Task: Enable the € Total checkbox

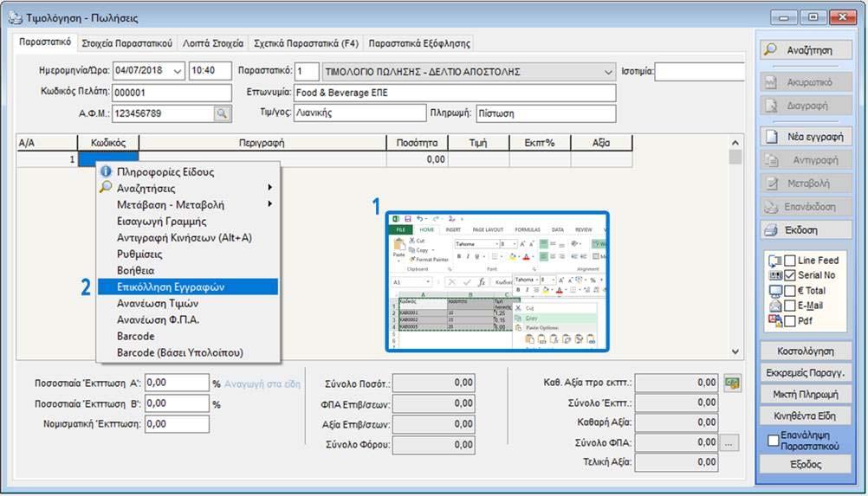Action: coord(790,291)
